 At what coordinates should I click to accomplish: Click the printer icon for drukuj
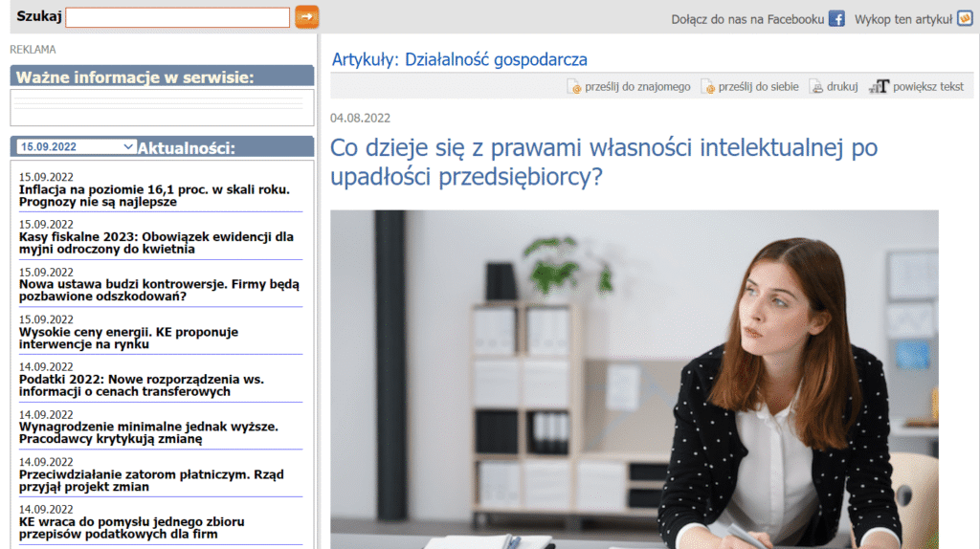[816, 87]
